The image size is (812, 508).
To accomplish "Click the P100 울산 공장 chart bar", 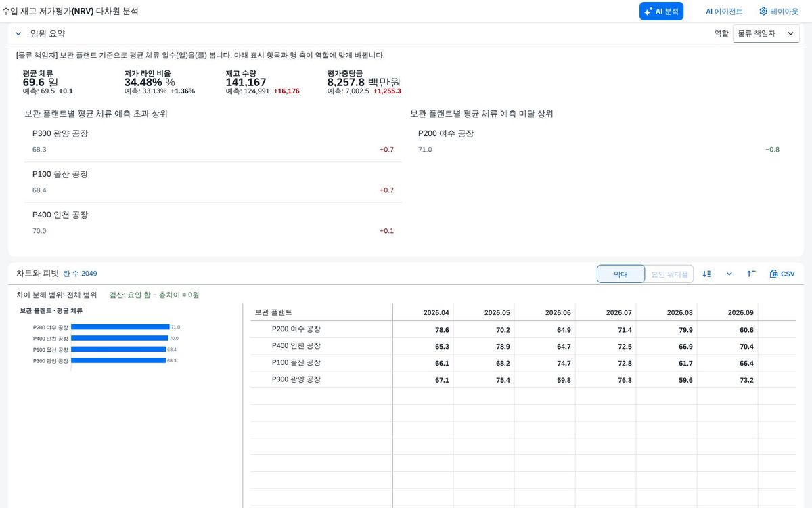I will click(118, 350).
